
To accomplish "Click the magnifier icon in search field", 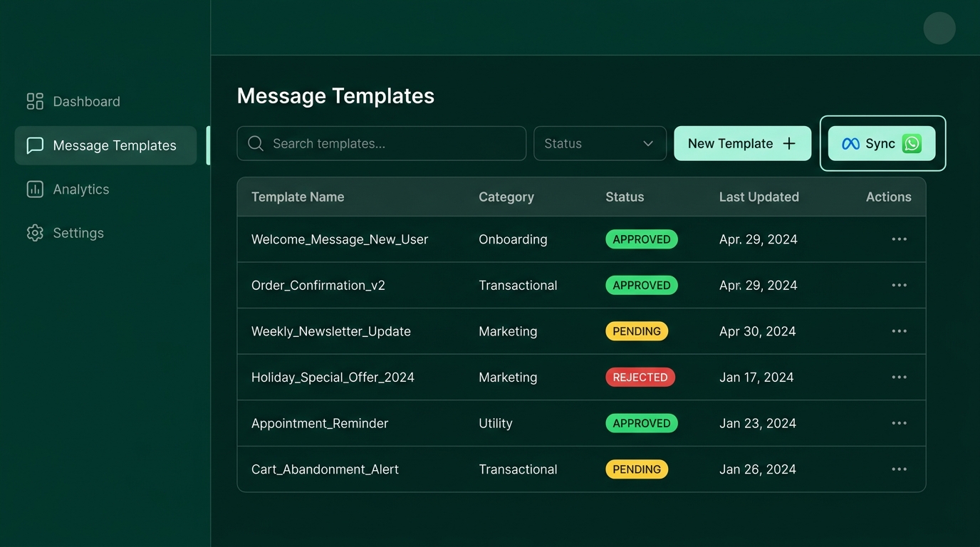I will click(256, 144).
